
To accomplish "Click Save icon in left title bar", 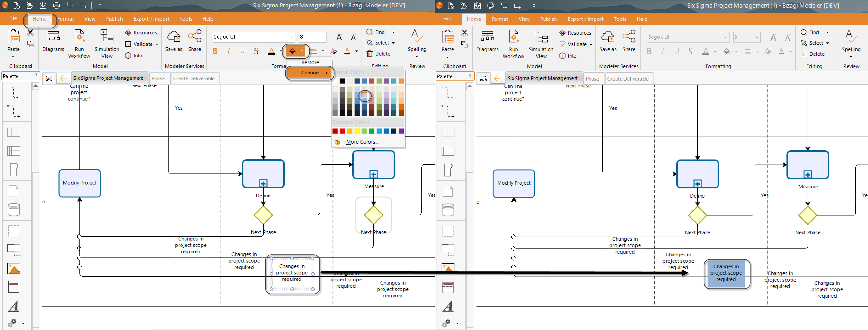I will 43,5.
